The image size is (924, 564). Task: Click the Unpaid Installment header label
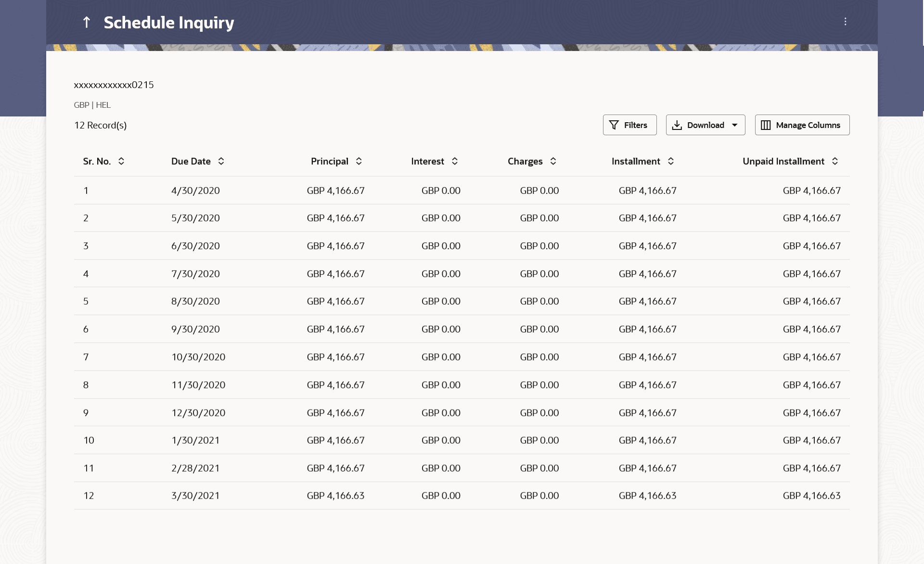pos(783,161)
